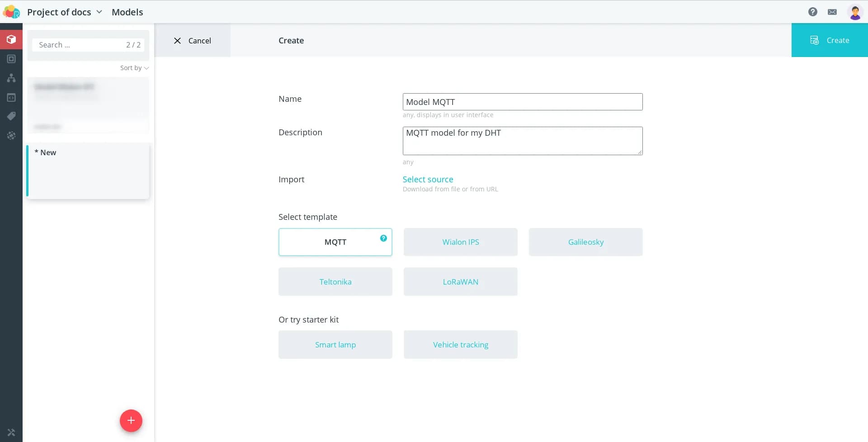This screenshot has height=442, width=868.
Task: Click the teal Create button
Action: [829, 40]
